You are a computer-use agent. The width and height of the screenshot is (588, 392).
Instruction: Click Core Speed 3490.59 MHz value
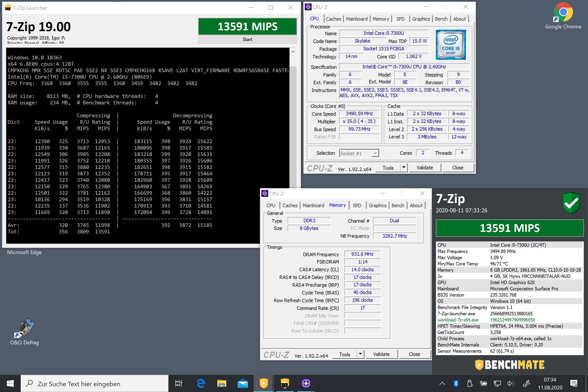[359, 113]
